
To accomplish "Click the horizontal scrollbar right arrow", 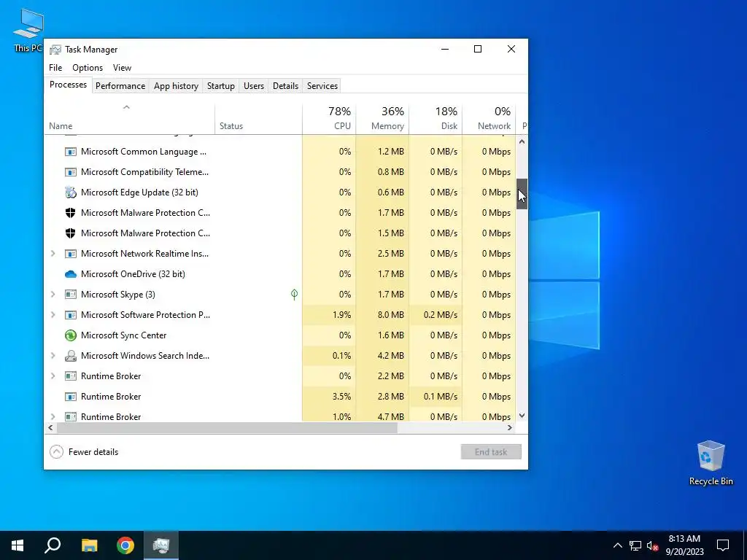I will tap(510, 427).
